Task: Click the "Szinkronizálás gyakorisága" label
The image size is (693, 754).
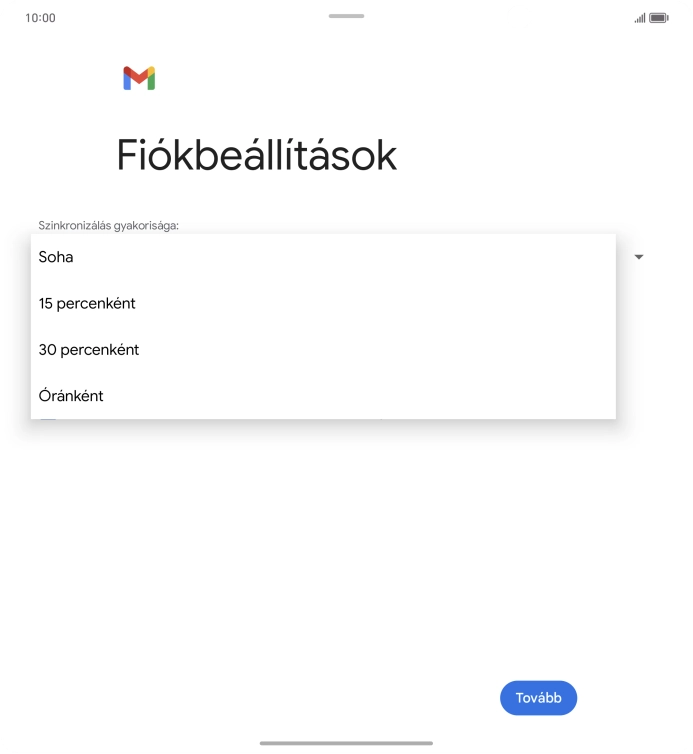Action: 108,225
